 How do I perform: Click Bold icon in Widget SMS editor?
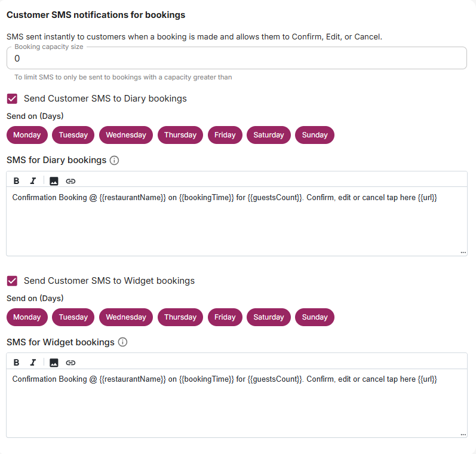click(17, 363)
